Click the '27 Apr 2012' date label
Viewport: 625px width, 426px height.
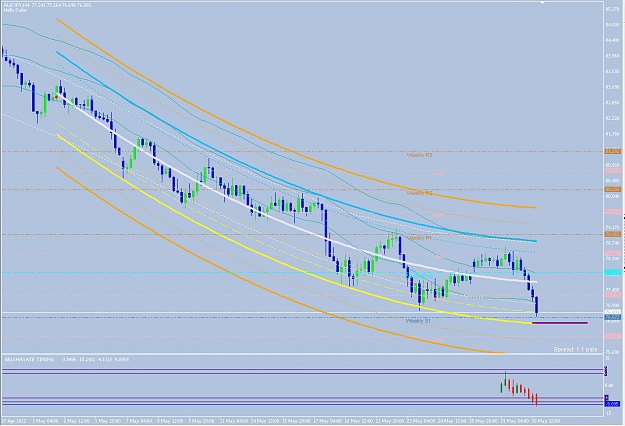coord(12,421)
